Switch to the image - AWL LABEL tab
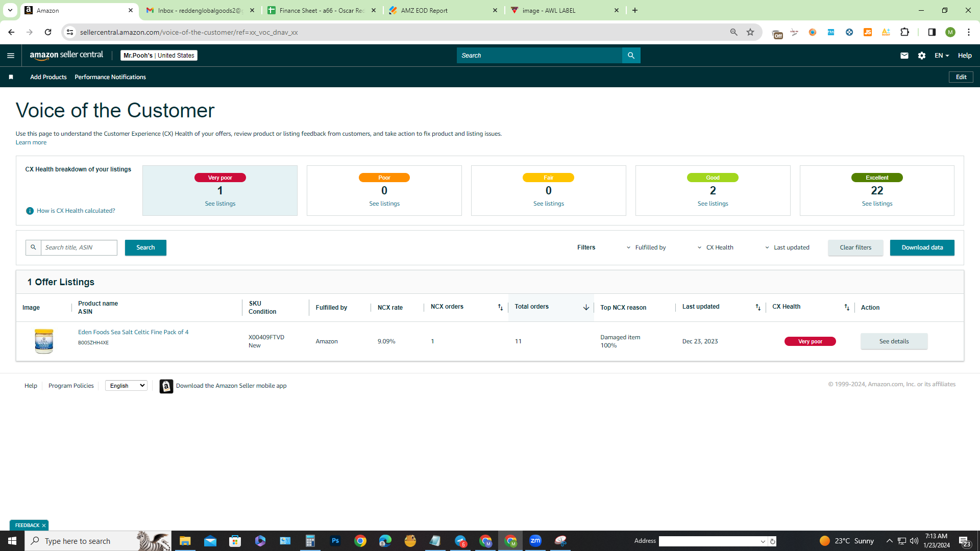 point(565,10)
